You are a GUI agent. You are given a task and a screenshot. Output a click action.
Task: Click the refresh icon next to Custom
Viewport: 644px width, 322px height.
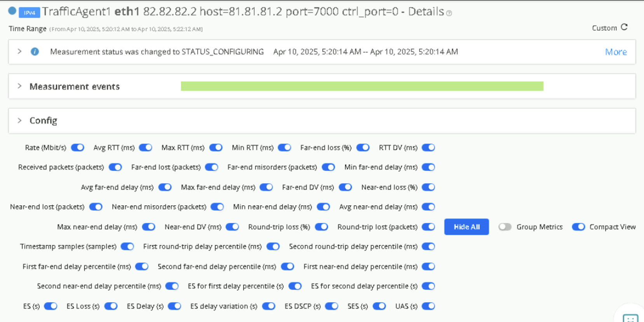(624, 27)
